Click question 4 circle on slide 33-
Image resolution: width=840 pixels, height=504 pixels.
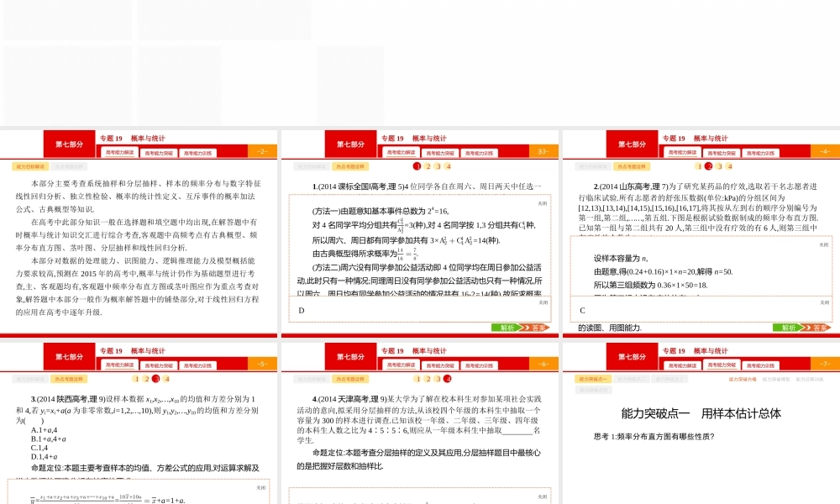(x=449, y=166)
